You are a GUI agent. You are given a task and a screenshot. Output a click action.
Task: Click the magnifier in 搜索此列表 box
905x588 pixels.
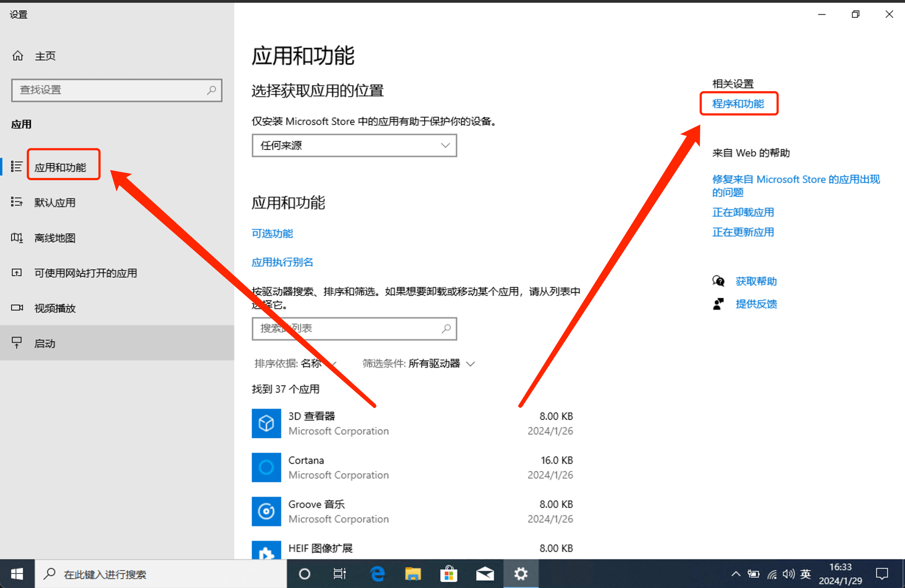pos(446,328)
